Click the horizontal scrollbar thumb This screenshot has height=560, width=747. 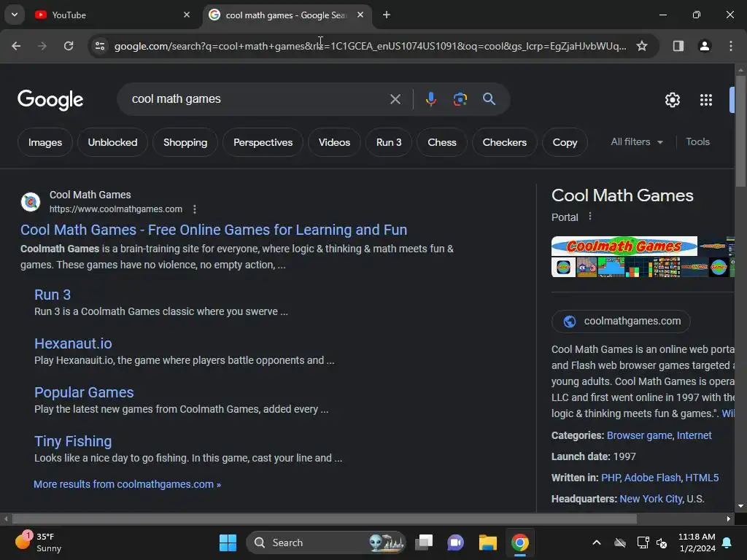[325, 518]
